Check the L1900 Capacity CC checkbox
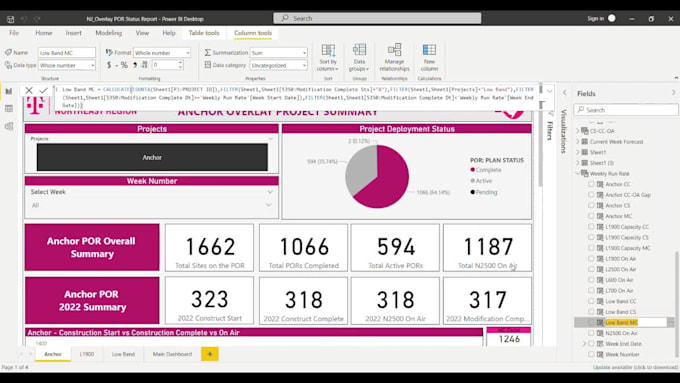 coord(591,226)
